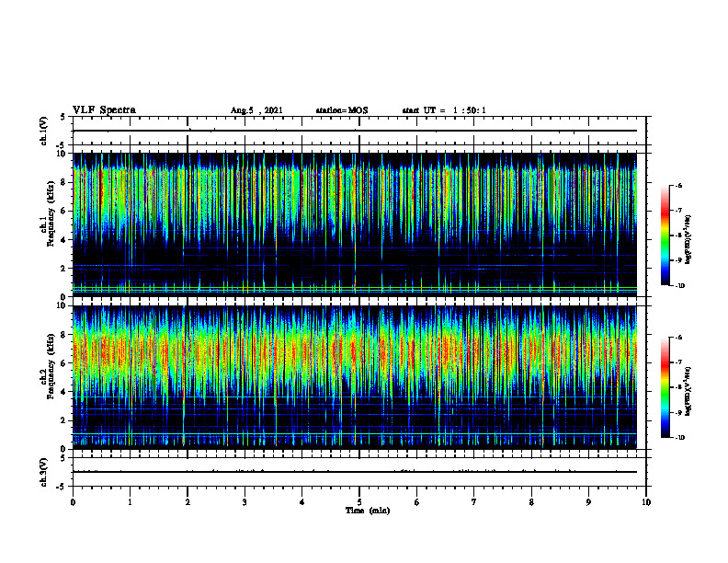
Task: Click the 'ch.1(V)' axis label at top
Action: pyautogui.click(x=43, y=131)
